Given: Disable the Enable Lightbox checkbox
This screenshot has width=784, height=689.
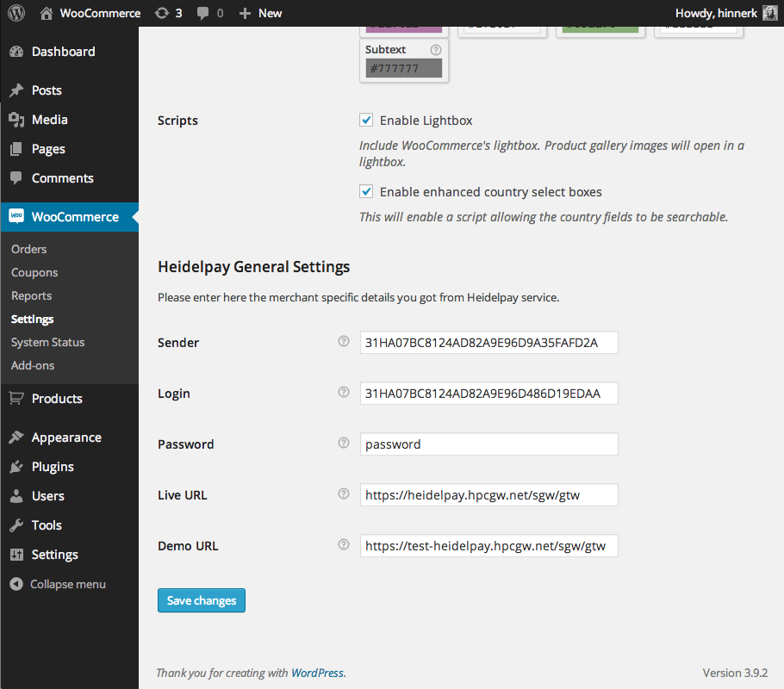Looking at the screenshot, I should coord(366,121).
